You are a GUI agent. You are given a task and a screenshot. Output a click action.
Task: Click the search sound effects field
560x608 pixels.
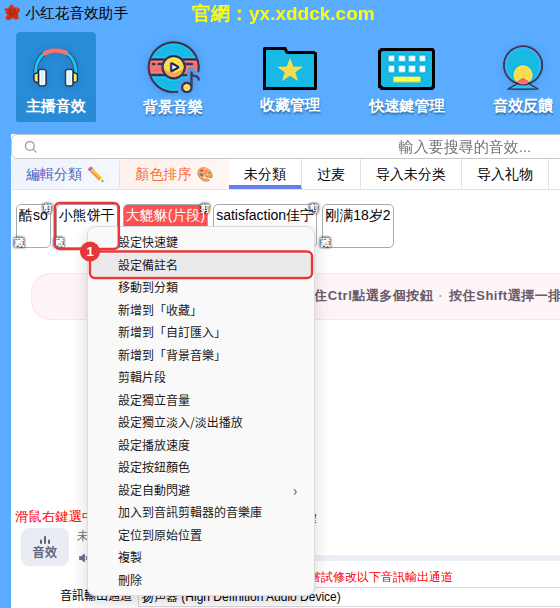[286, 147]
